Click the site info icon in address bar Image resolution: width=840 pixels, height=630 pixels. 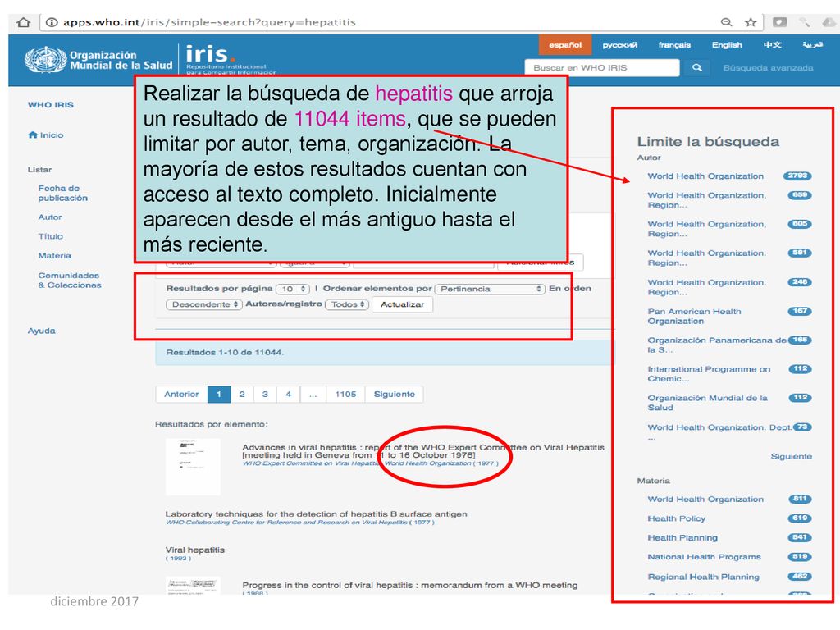tap(52, 22)
